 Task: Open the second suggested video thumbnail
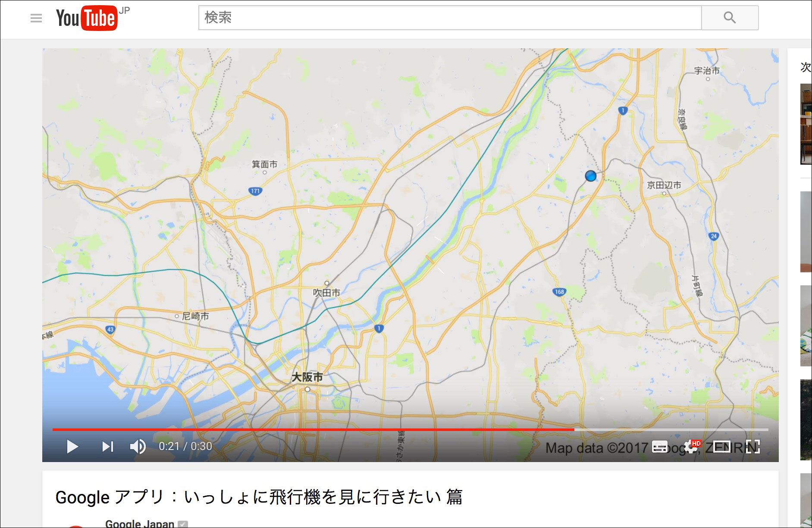click(806, 231)
